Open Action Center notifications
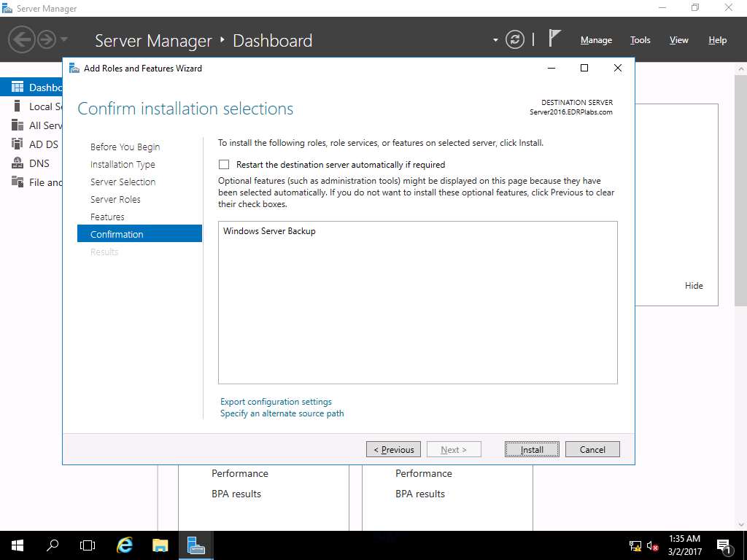Image resolution: width=747 pixels, height=560 pixels. 724,546
